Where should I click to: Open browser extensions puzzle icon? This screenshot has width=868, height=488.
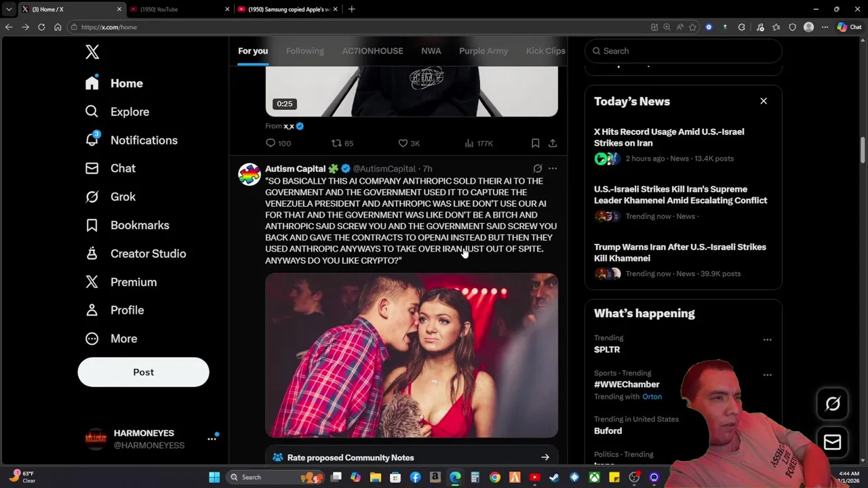(741, 27)
